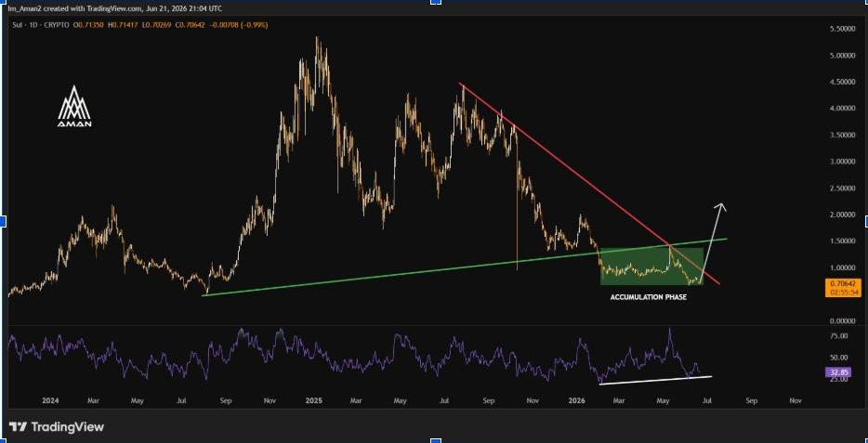Click the May label after 2026
The width and height of the screenshot is (868, 443).
[664, 400]
